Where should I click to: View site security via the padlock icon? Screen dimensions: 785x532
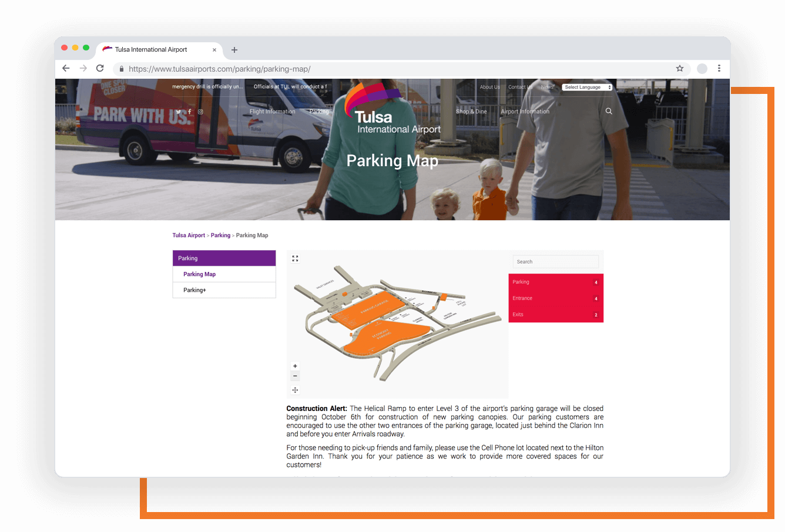pyautogui.click(x=122, y=69)
